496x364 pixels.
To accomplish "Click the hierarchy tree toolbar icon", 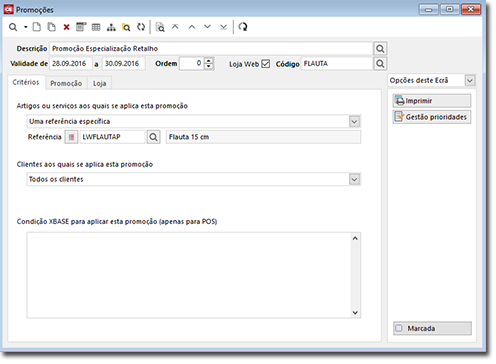I will pos(111,27).
